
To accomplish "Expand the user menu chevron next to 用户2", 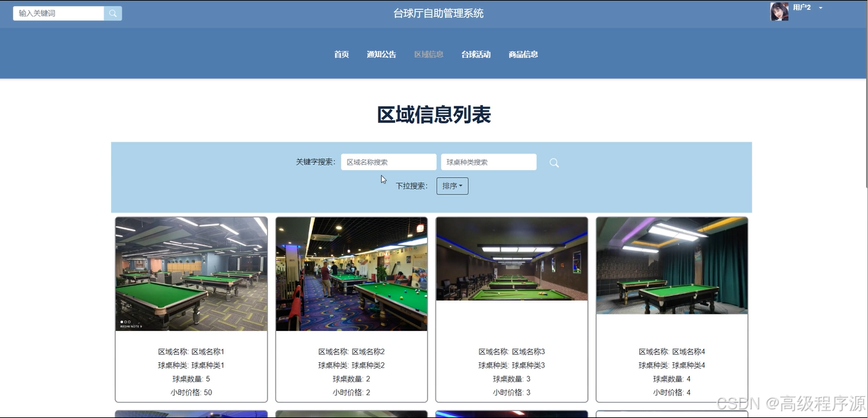I will click(819, 9).
